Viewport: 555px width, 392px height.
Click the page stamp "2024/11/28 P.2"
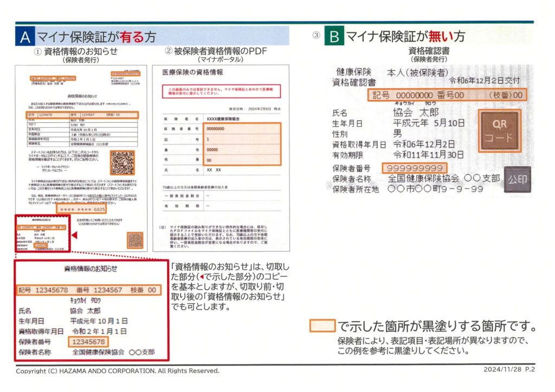click(x=509, y=369)
